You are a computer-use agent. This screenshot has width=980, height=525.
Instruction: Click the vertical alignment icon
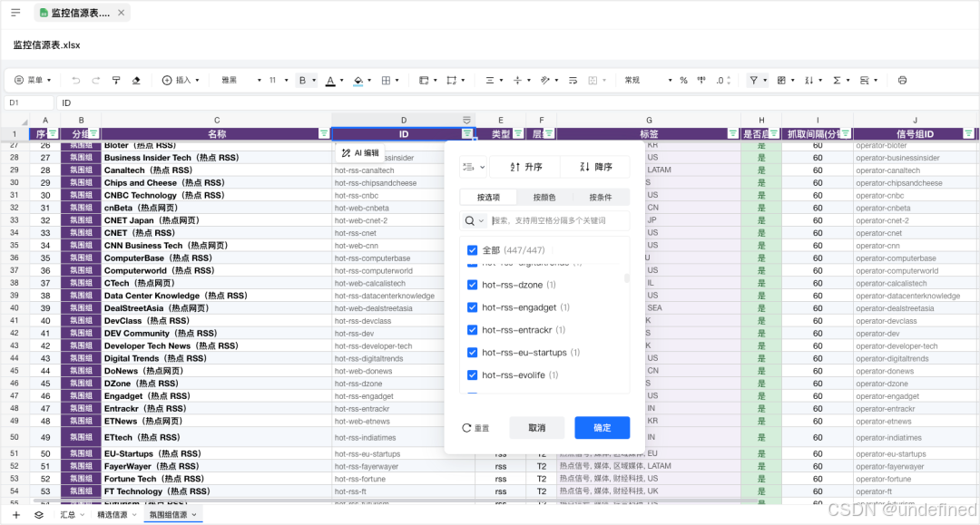coord(517,80)
